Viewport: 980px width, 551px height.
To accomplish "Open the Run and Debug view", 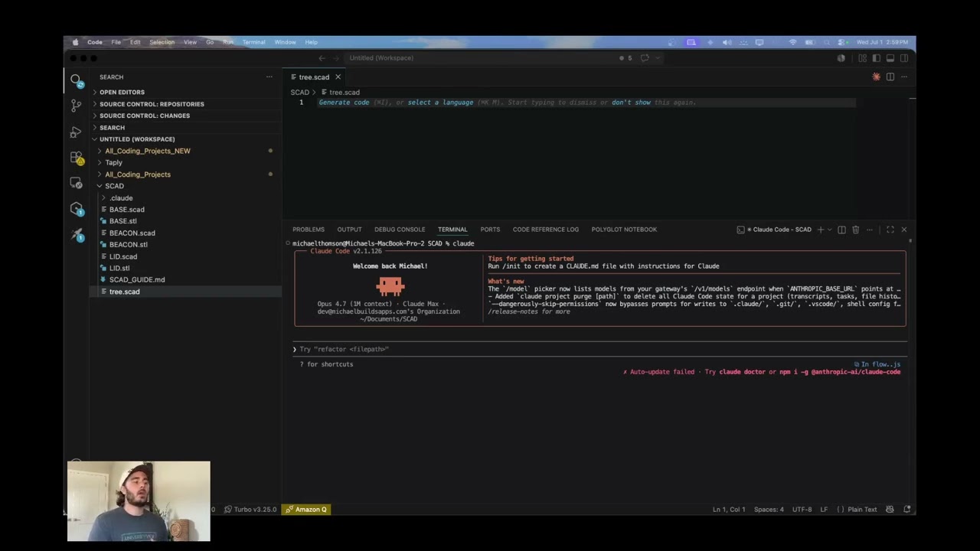I will click(x=76, y=132).
